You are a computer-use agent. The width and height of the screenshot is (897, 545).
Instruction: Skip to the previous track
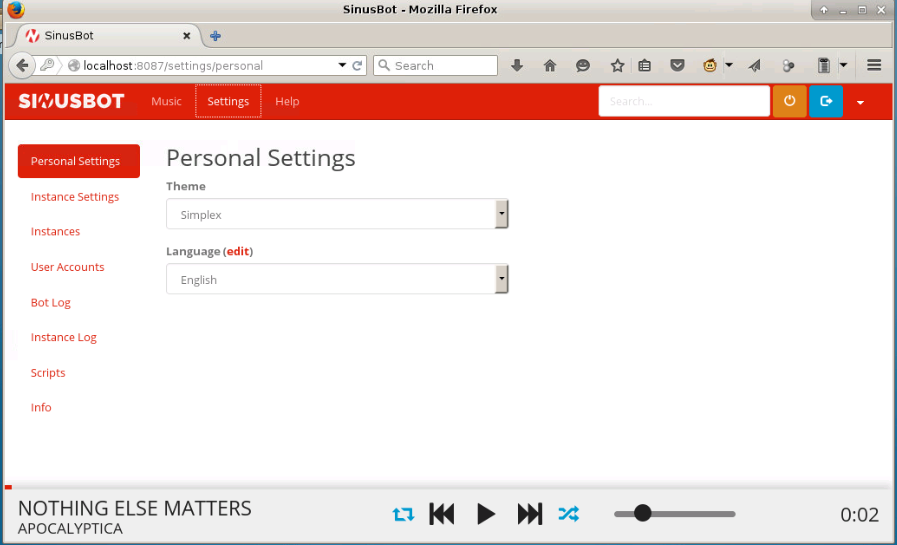pos(442,514)
